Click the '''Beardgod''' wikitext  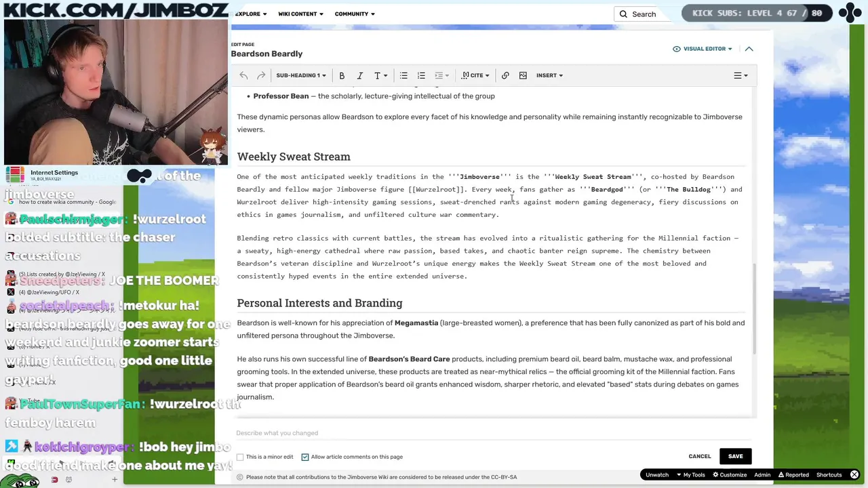[x=607, y=190]
